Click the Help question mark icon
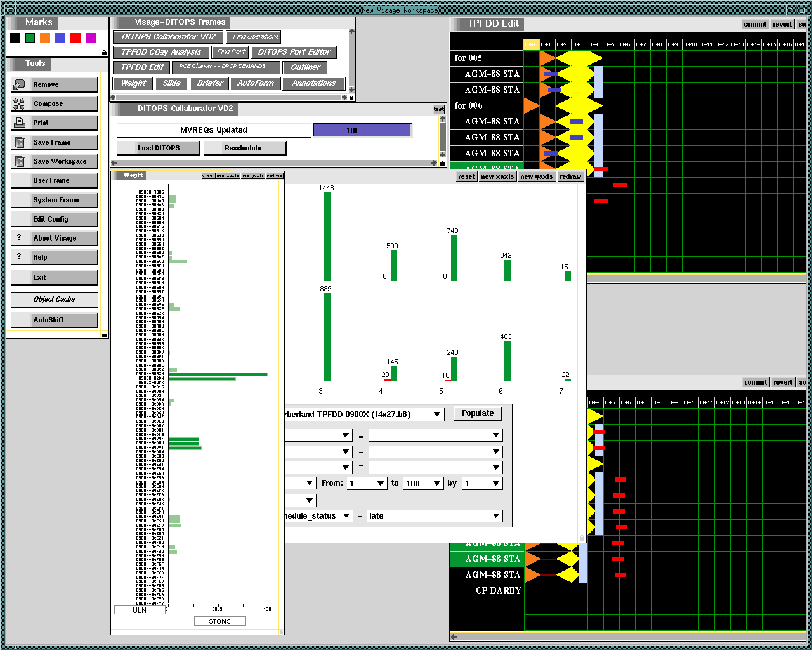This screenshot has width=812, height=650. [x=19, y=257]
